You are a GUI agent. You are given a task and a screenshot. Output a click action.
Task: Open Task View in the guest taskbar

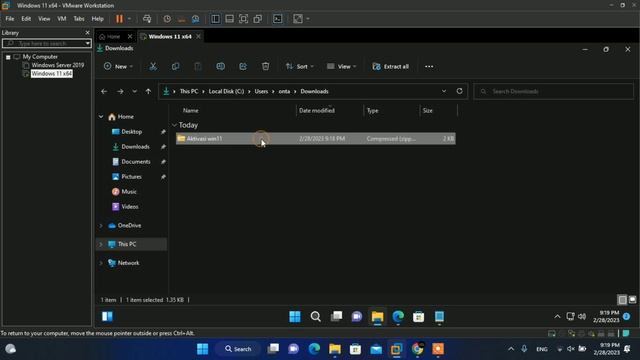point(336,316)
